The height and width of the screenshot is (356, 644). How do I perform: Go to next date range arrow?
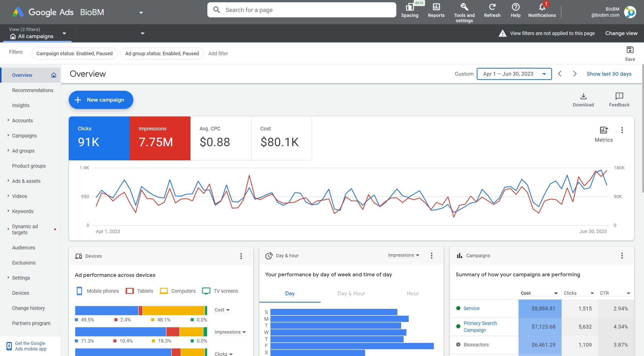pyautogui.click(x=575, y=74)
